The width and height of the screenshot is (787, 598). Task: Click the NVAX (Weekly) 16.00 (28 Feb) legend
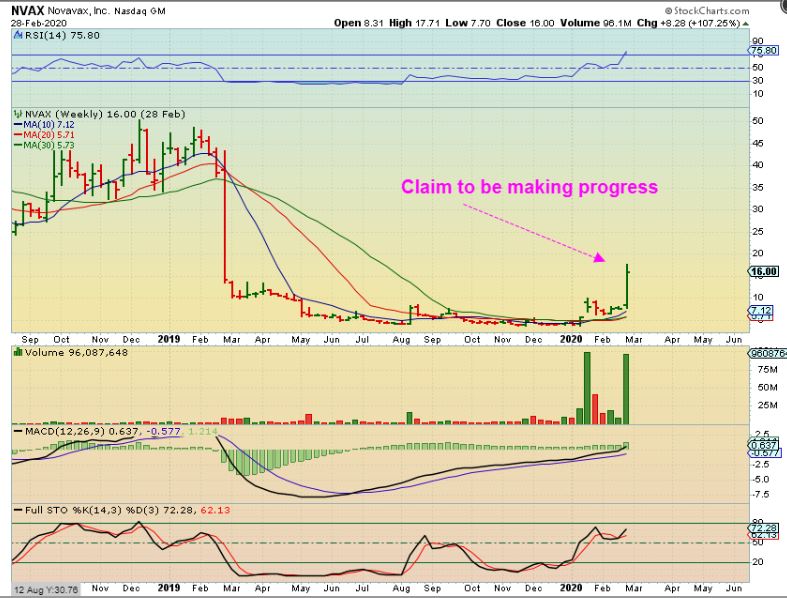[105, 114]
